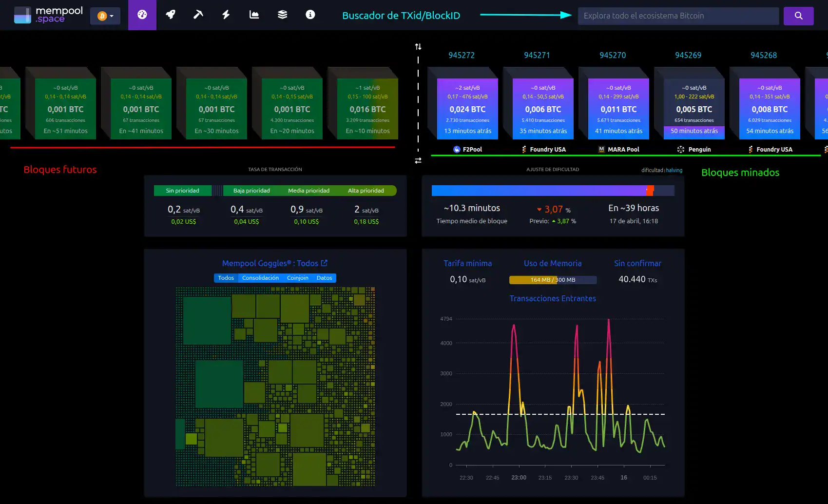828x504 pixels.
Task: Click the difficulty adjustment progress bar
Action: click(x=553, y=191)
